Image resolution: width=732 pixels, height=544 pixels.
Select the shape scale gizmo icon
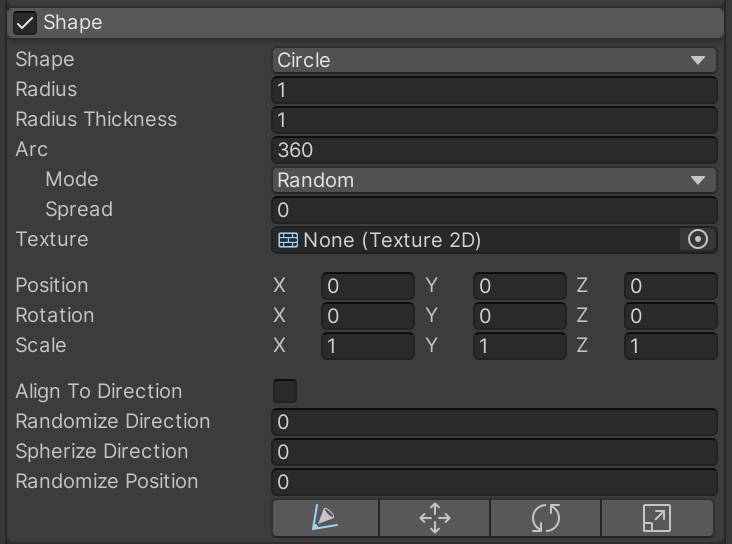pyautogui.click(x=657, y=518)
